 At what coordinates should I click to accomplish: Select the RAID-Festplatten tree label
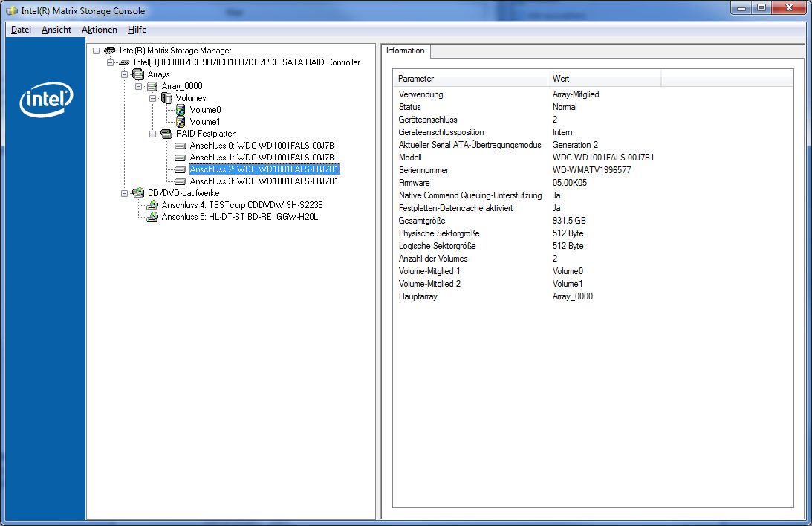click(x=206, y=134)
